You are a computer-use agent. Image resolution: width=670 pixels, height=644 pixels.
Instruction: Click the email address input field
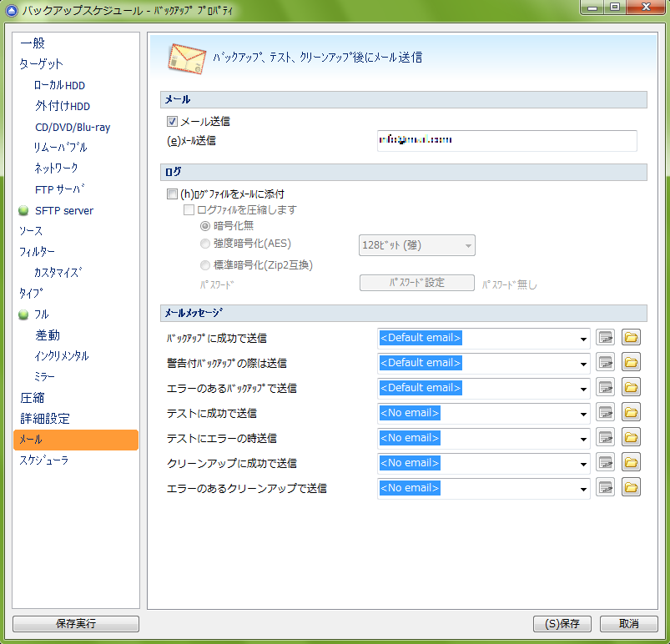[506, 141]
